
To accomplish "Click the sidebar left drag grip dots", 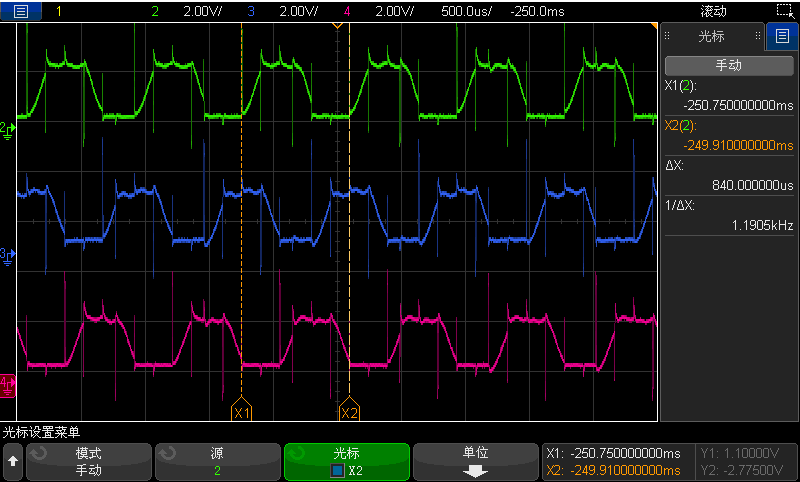I will coord(667,36).
